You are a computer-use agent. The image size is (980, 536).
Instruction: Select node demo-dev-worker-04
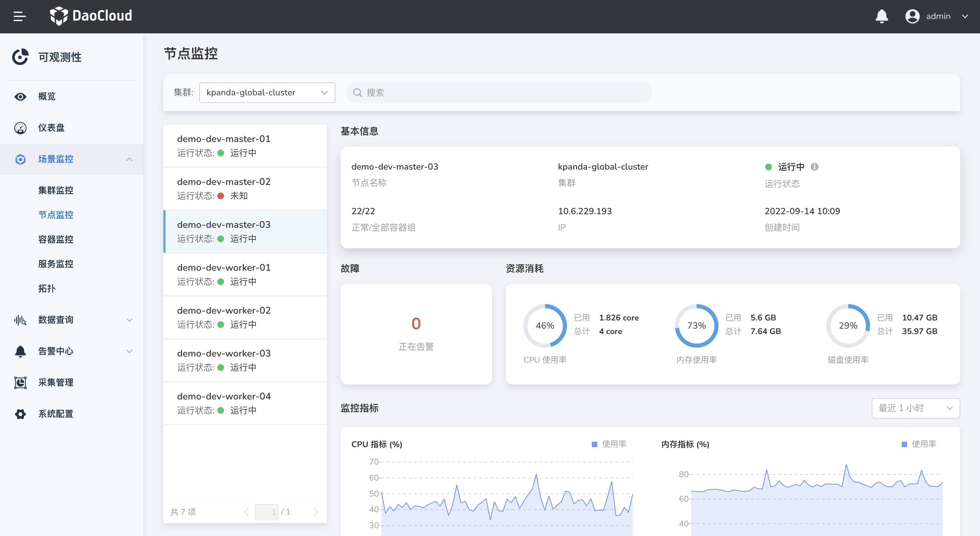pos(245,404)
